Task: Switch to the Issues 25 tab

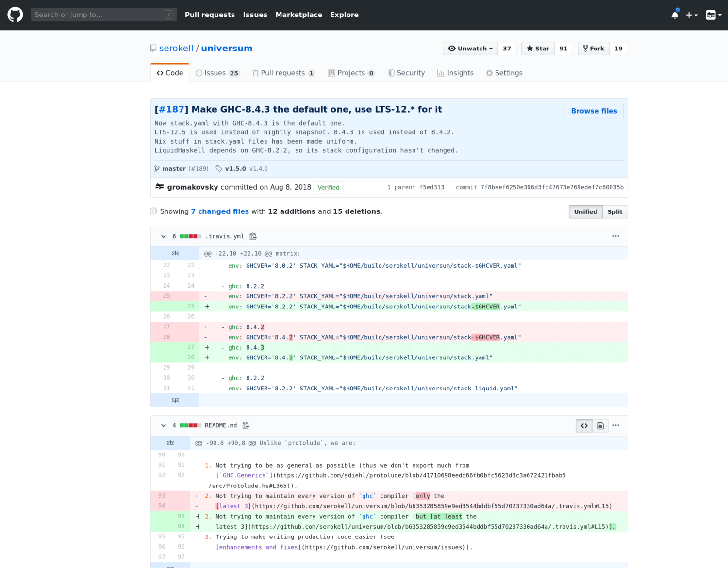Action: point(217,73)
